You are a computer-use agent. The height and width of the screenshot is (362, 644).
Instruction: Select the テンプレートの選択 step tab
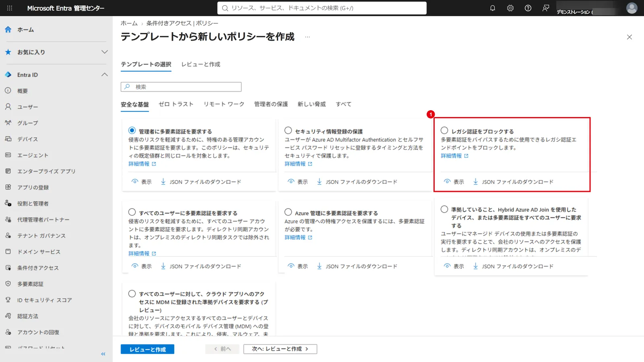(x=146, y=64)
